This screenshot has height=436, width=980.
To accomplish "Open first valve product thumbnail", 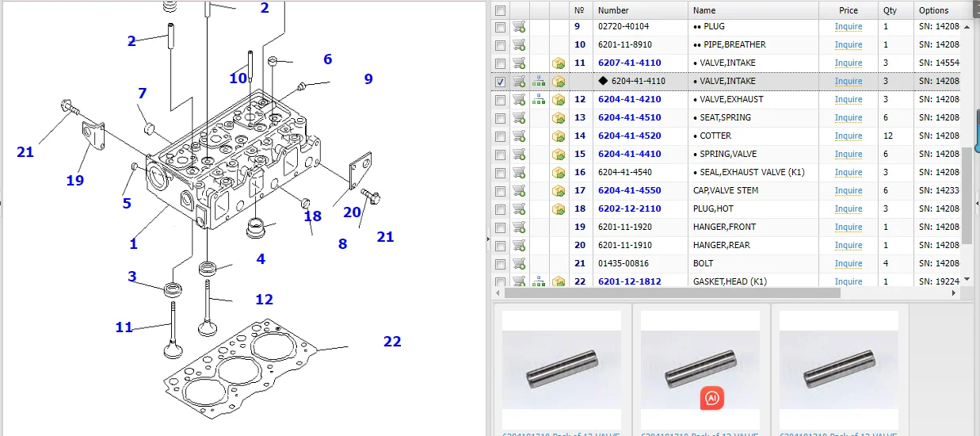I will [x=562, y=370].
